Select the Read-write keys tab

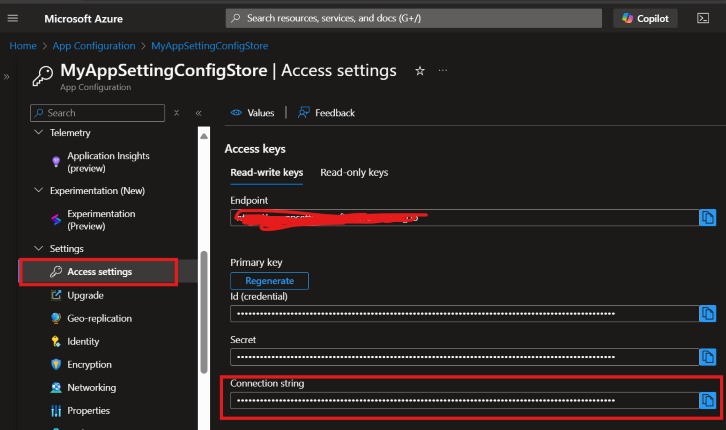[266, 172]
